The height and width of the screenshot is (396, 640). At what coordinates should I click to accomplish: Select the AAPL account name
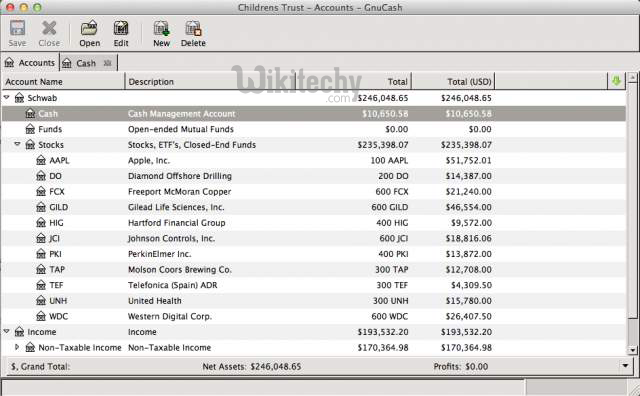[59, 160]
